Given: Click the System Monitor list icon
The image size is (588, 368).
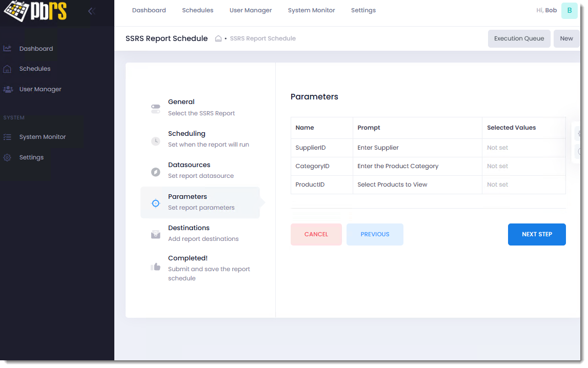Looking at the screenshot, I should 7,137.
